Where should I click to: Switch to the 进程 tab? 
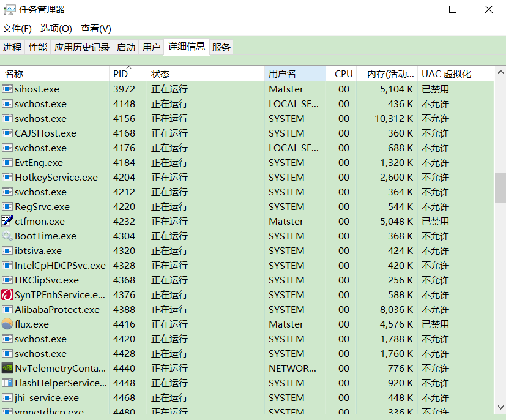click(x=12, y=48)
